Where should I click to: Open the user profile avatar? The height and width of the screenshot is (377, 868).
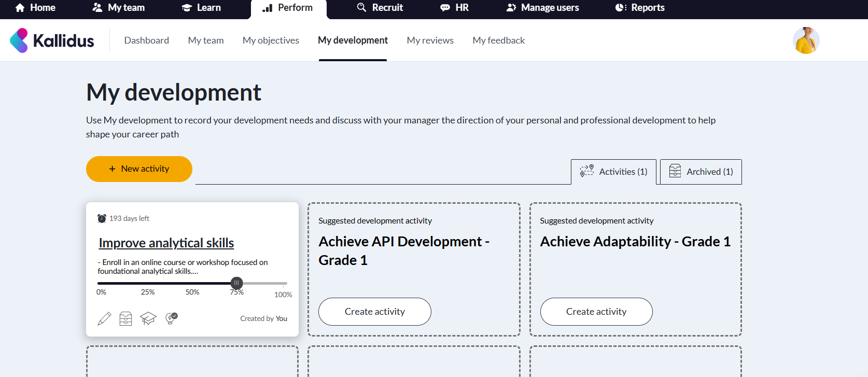[806, 40]
